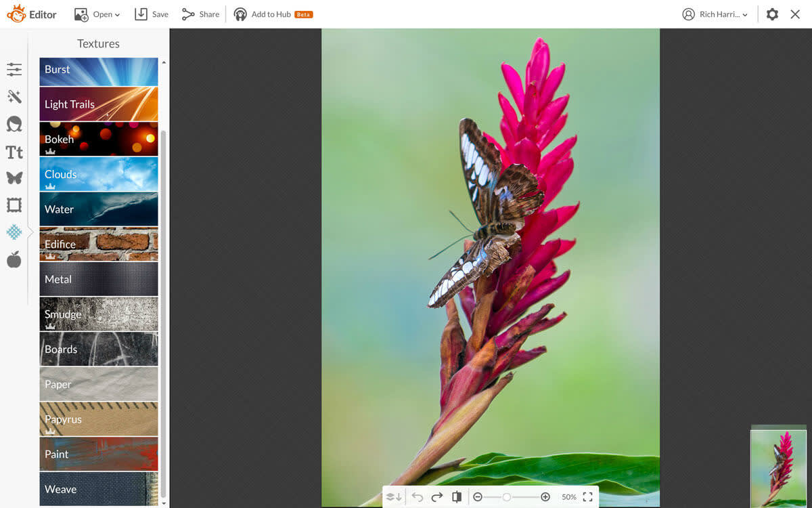Close the editor with X icon
Viewport: 812px width, 508px height.
coord(795,14)
